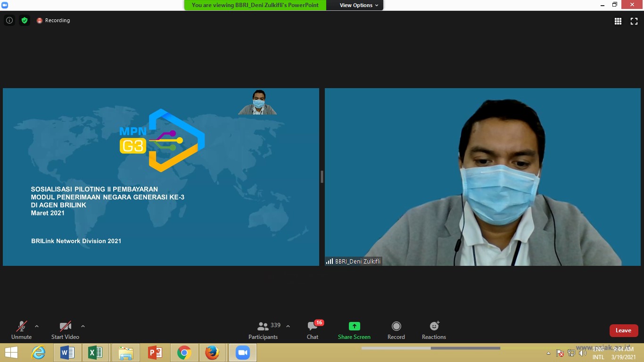
Task: Expand the Participants options arrow
Action: point(288,326)
